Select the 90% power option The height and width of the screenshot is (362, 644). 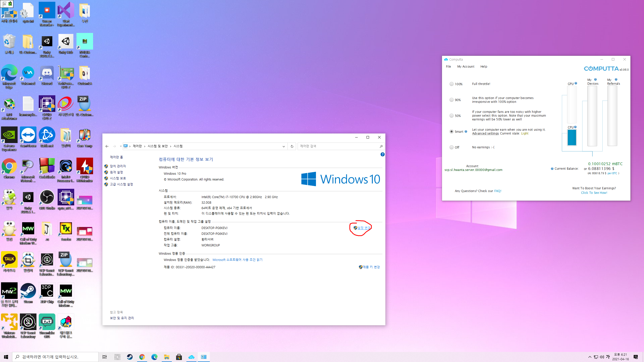coord(452,100)
